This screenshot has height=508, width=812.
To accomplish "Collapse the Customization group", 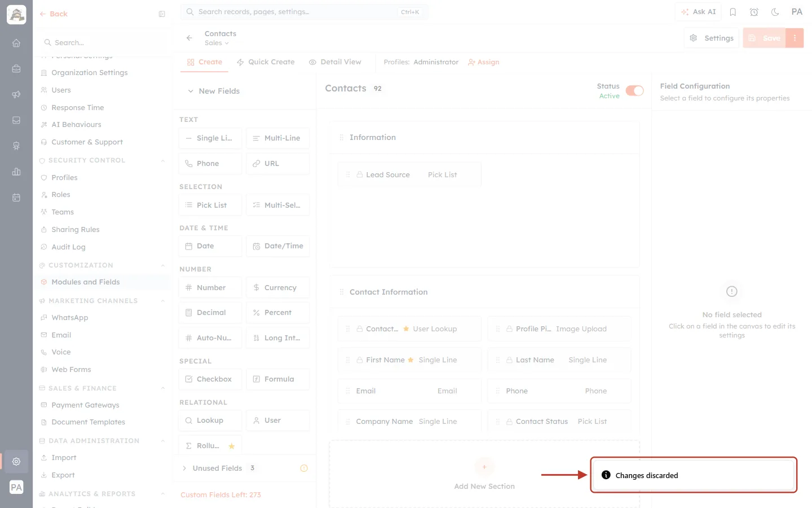I will [x=163, y=265].
